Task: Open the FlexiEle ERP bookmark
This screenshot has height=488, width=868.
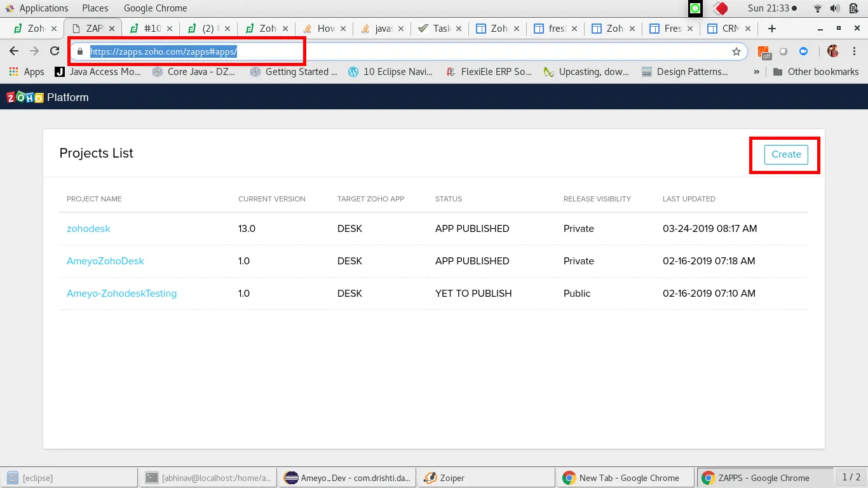Action: pos(489,72)
